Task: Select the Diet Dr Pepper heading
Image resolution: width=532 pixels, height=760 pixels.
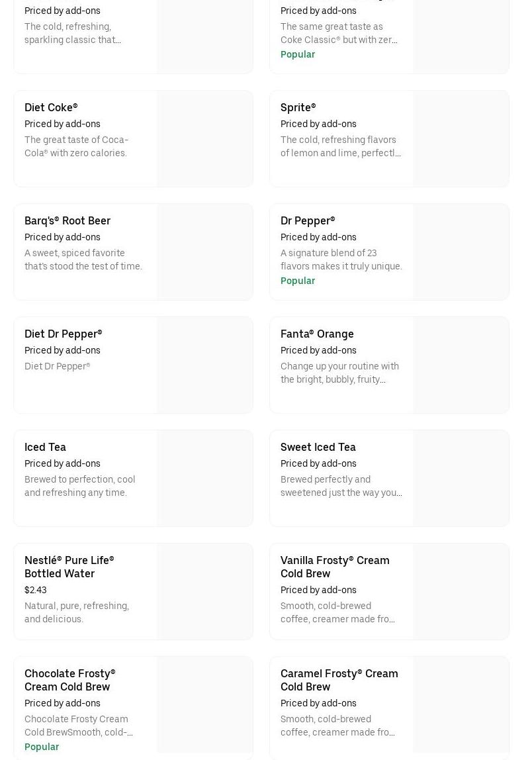Action: pos(64,334)
